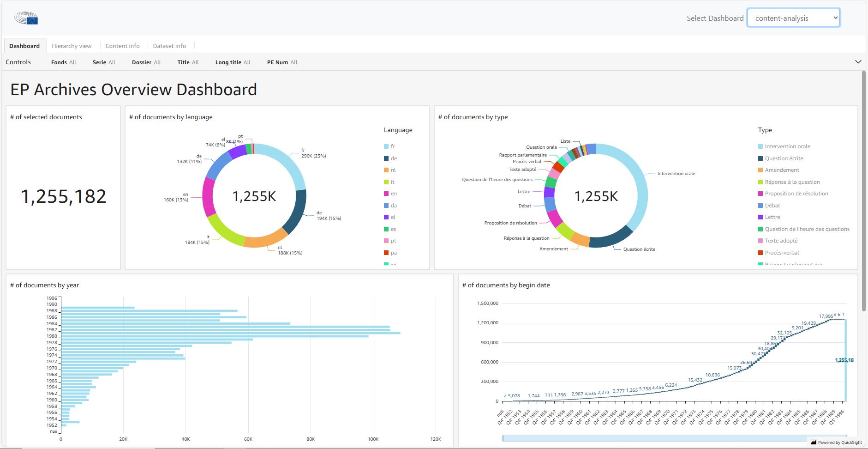Select the de language legend swatch

(386, 158)
